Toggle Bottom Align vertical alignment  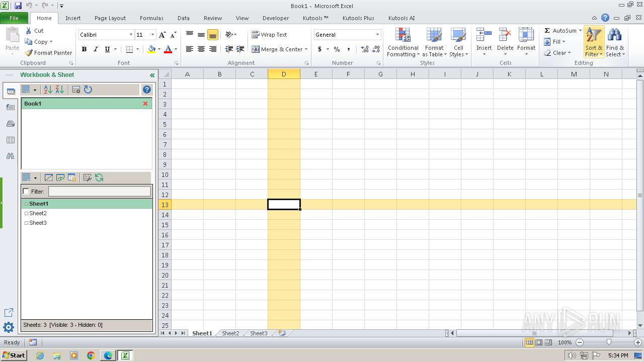point(213,35)
